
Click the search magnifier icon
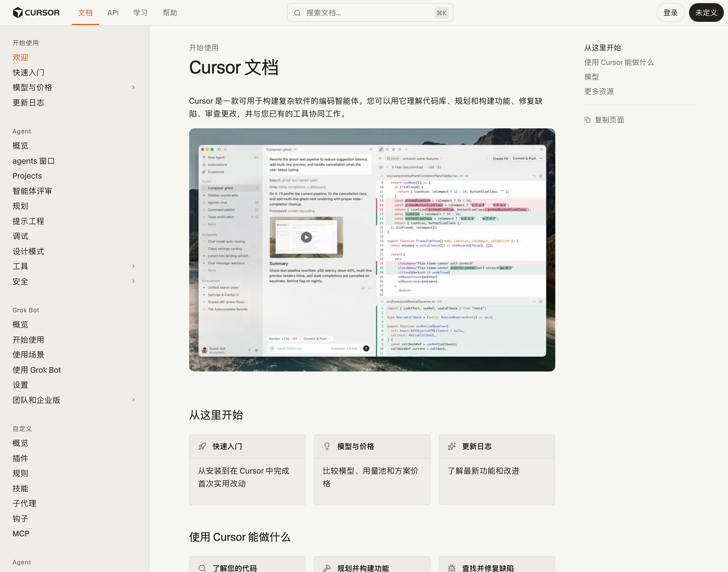point(297,13)
